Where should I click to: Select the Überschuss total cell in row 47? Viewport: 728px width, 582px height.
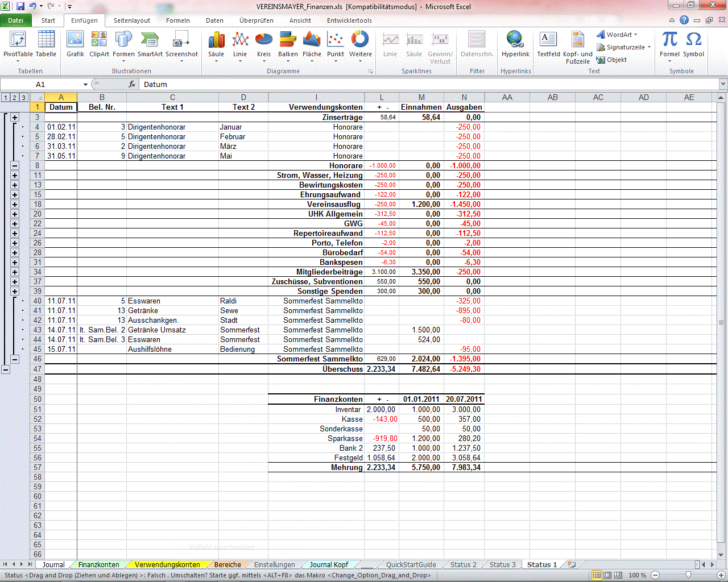tap(342, 369)
